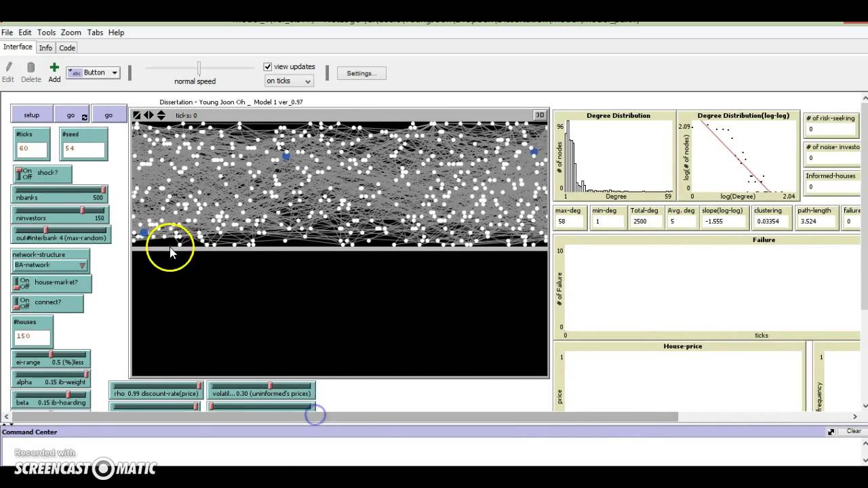
Task: Click the Degree Distribution(log-log) plot
Action: 738,155
